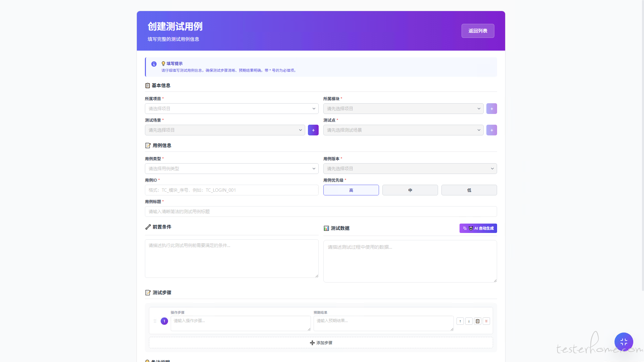Open the 用例类型 case type dropdown
This screenshot has height=362, width=644.
(231, 169)
